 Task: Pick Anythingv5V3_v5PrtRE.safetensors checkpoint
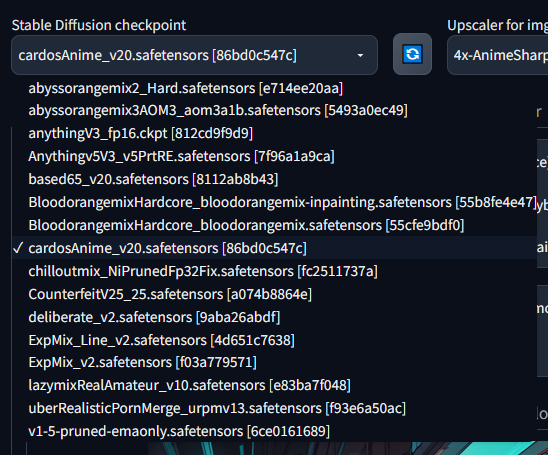(x=274, y=156)
